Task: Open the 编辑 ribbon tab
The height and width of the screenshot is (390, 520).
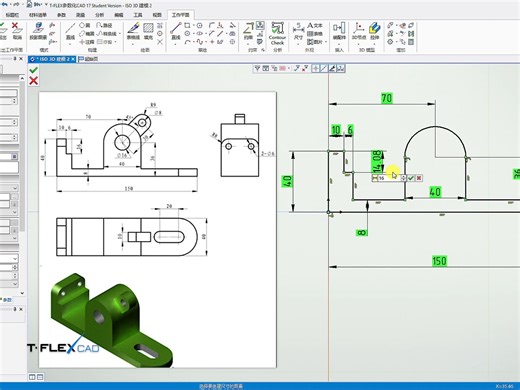Action: (119, 15)
